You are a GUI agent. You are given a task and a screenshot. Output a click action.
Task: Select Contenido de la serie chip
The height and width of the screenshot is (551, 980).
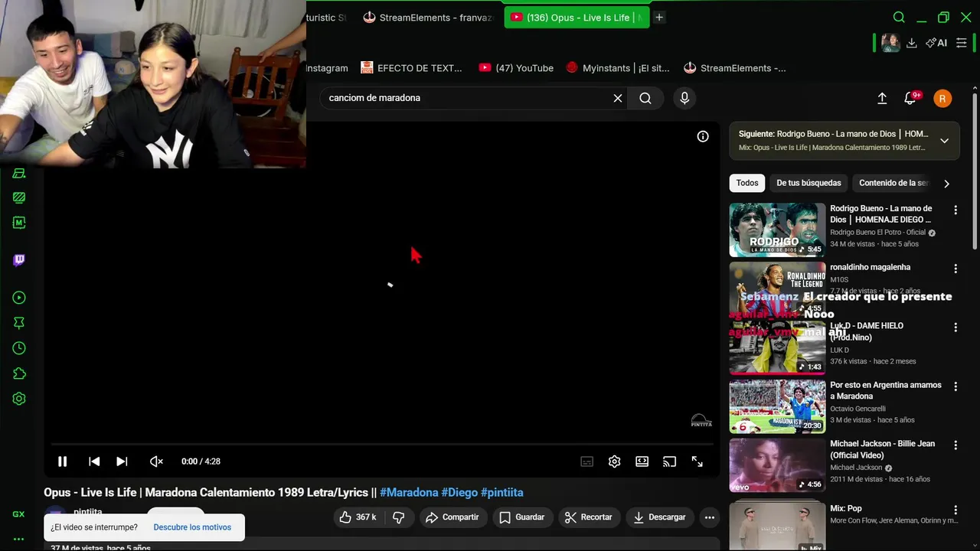893,183
